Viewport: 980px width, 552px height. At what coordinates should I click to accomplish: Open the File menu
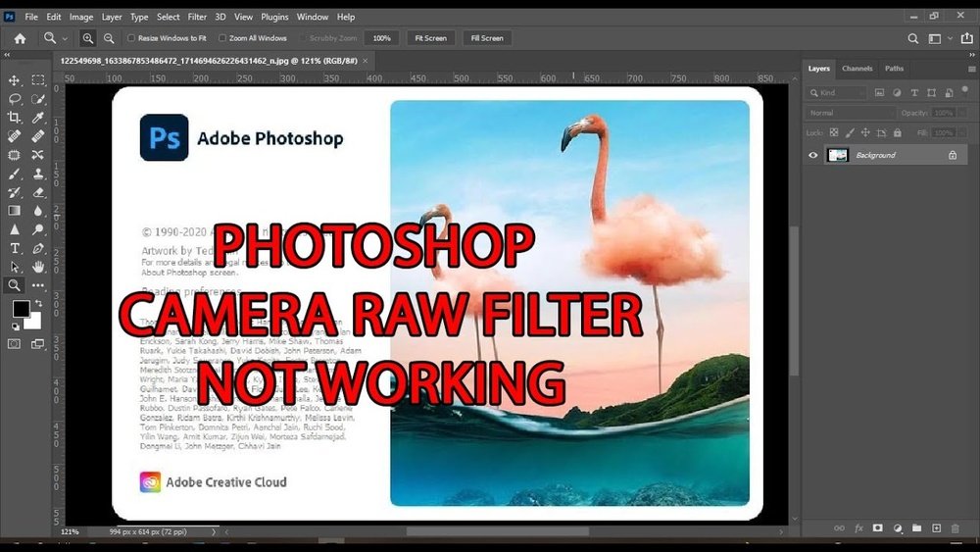31,17
